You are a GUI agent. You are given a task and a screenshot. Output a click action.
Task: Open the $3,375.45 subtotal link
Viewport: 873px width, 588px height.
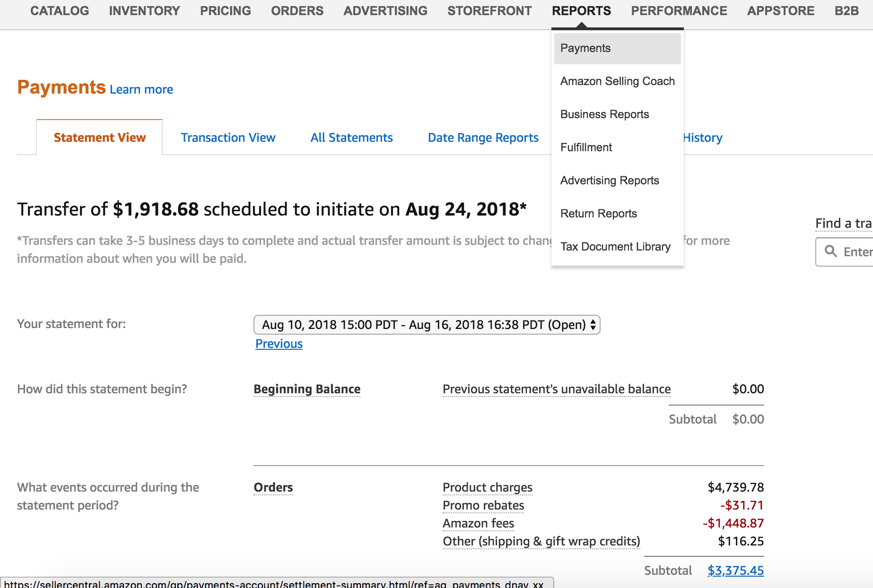pos(735,571)
